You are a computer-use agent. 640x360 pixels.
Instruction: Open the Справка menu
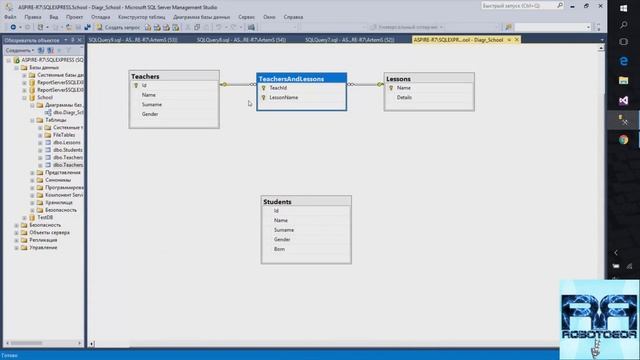coord(293,17)
